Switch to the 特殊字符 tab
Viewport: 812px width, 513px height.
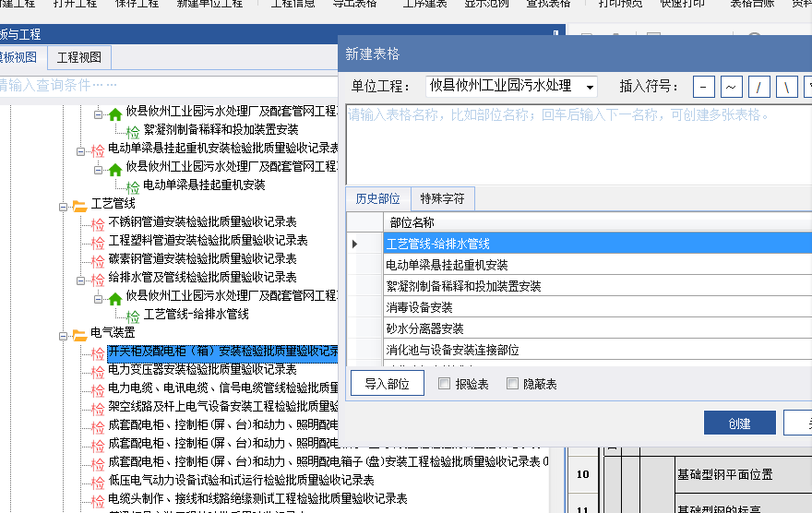tap(442, 198)
